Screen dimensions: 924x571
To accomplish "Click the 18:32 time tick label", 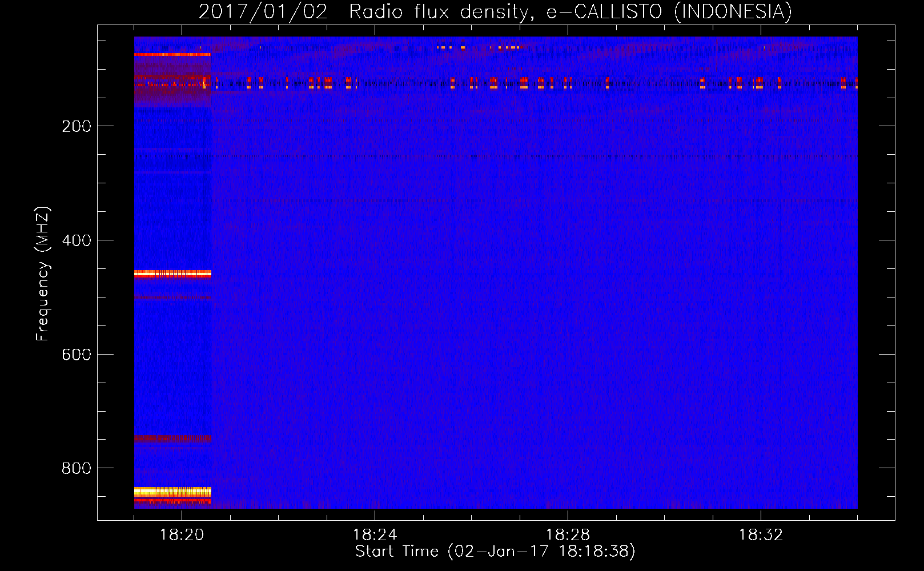I will pos(761,535).
